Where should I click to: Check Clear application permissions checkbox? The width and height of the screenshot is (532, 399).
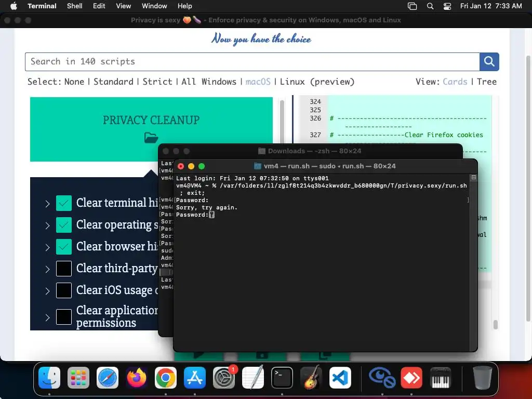coord(64,316)
